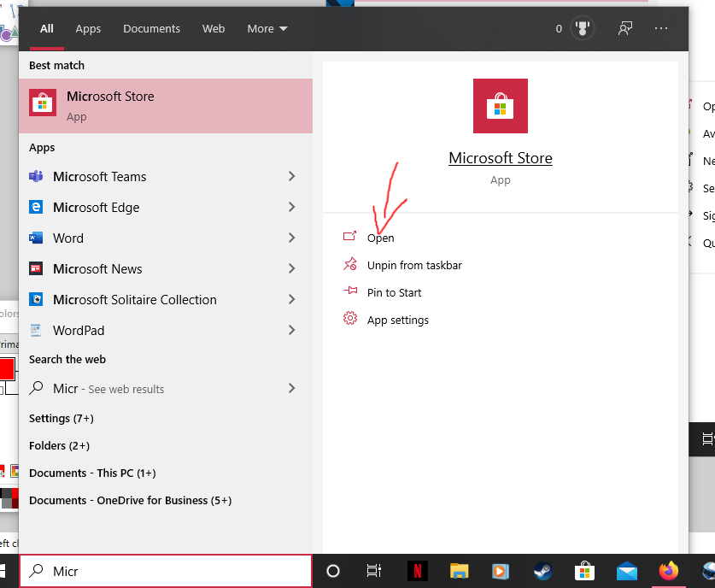
Task: Click the Microsoft Solitaire Collection icon
Action: click(36, 299)
